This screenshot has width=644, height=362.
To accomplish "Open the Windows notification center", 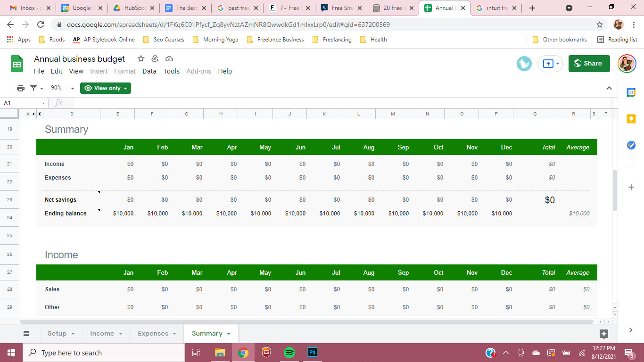I will click(x=629, y=353).
